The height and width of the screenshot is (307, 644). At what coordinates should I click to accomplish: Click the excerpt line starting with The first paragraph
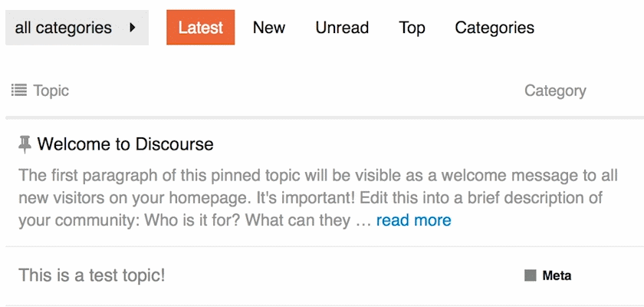[318, 176]
